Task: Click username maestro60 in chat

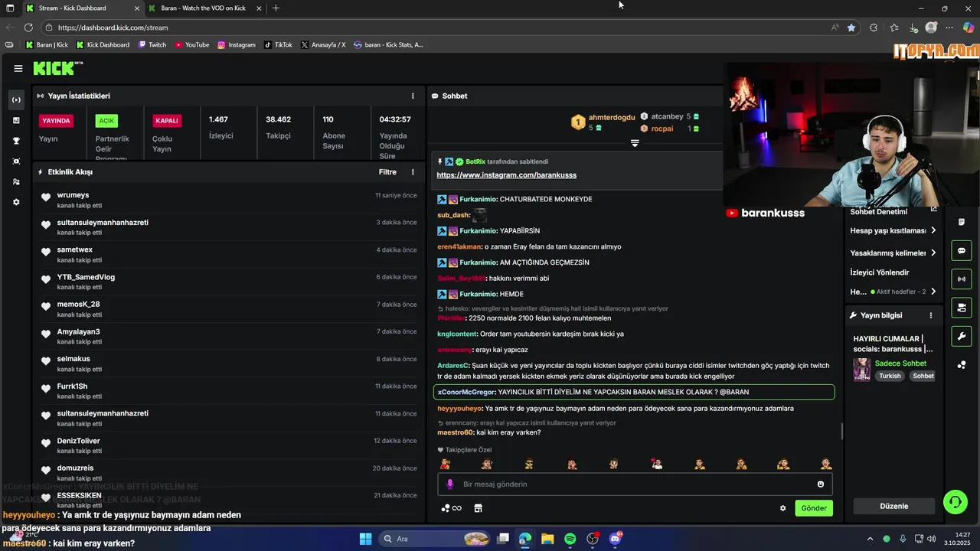Action: pyautogui.click(x=456, y=432)
